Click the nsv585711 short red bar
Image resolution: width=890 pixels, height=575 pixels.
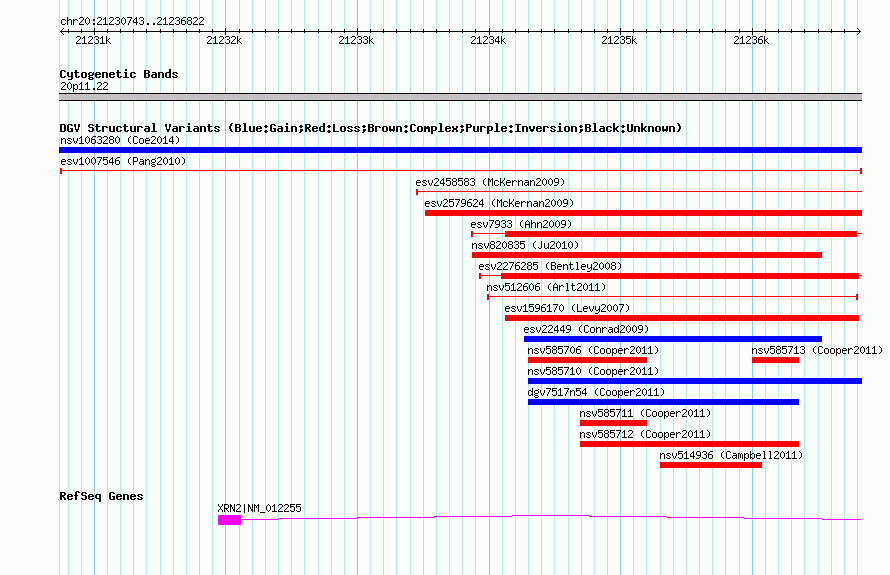click(614, 423)
